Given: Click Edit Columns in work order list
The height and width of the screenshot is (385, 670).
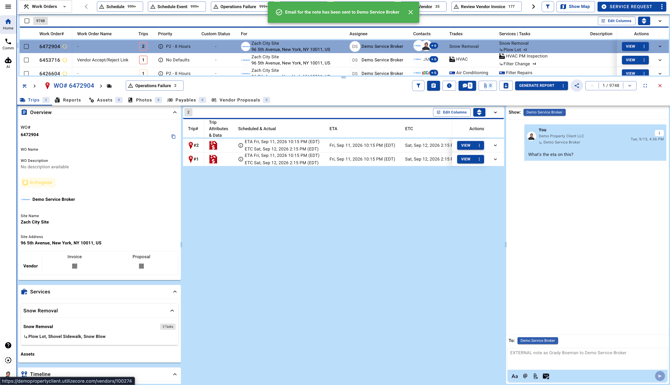Looking at the screenshot, I should click(x=616, y=21).
